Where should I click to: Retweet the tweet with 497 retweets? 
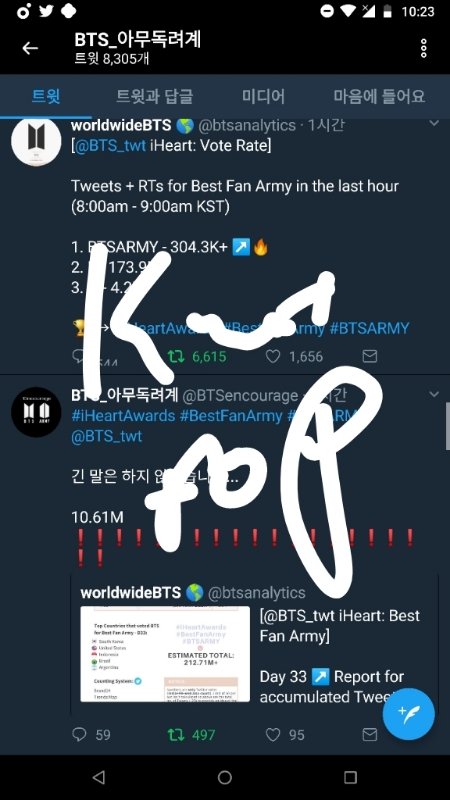177,735
